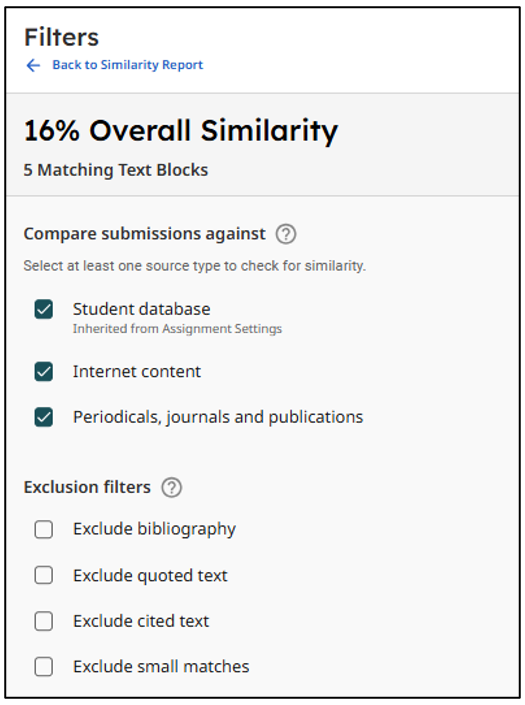Click the Internet content label text
The image size is (525, 705).
pos(137,371)
